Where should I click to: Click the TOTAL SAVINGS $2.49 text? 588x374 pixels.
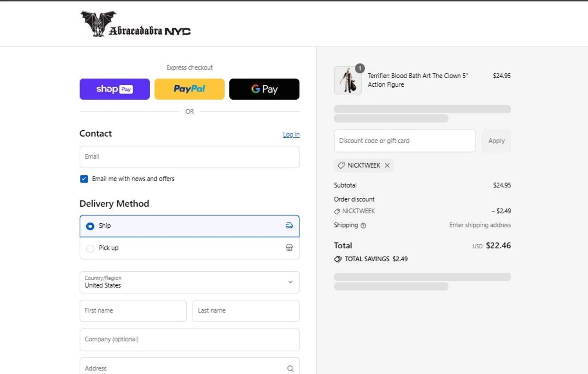[x=376, y=259]
